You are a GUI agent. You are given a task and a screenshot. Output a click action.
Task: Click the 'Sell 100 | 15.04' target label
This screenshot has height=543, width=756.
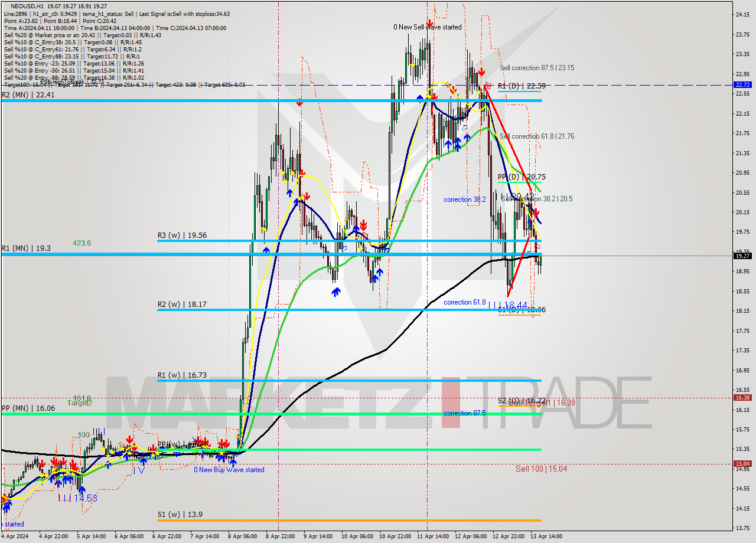pos(541,469)
